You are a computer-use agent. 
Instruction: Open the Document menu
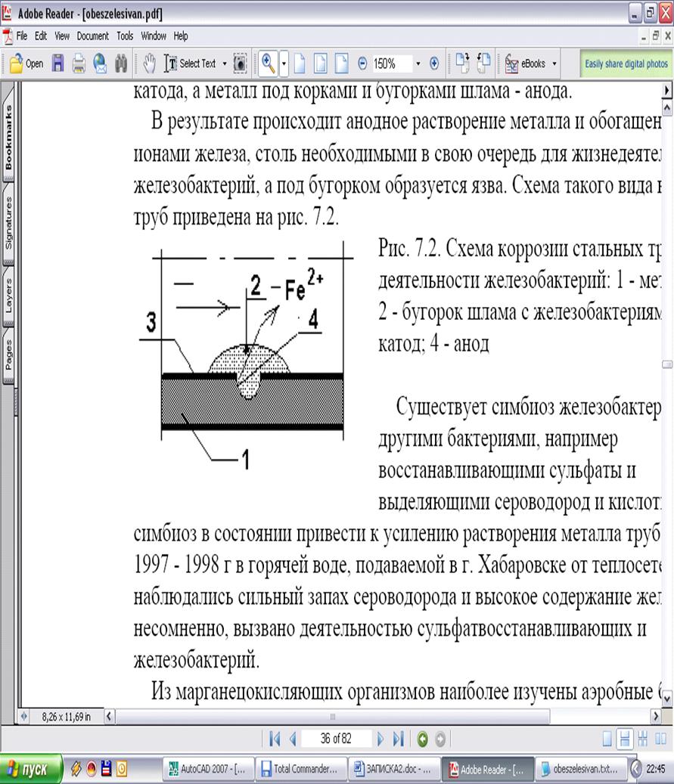(92, 36)
